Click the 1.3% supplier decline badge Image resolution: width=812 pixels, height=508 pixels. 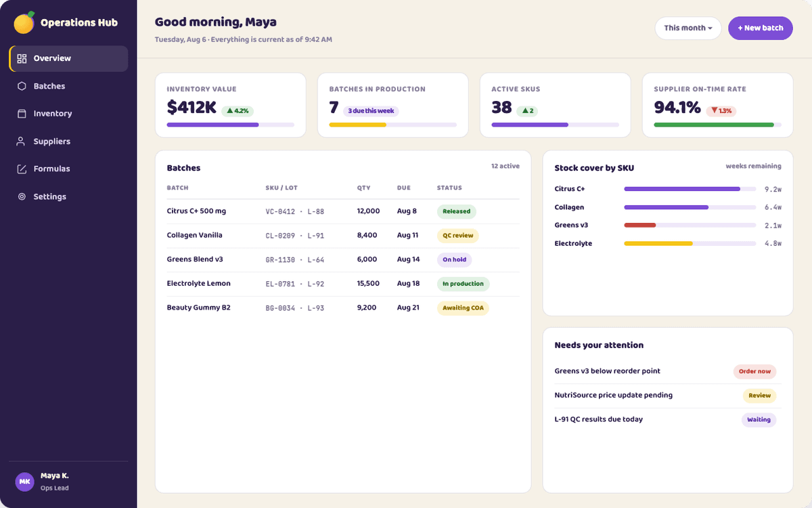(721, 111)
